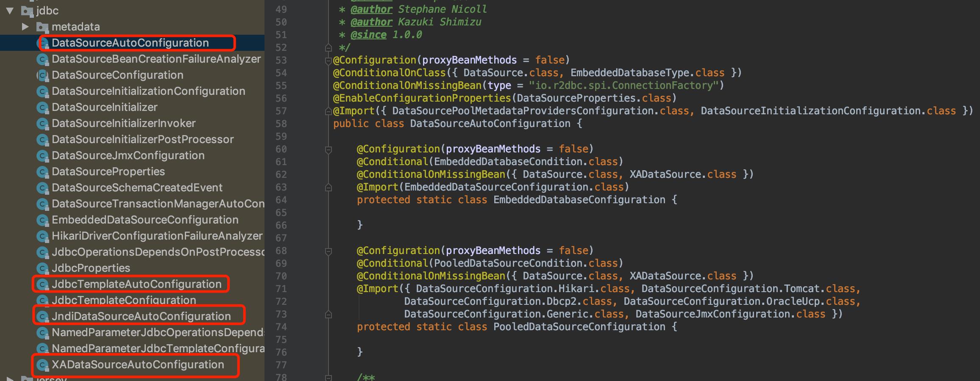Select DataSourceInitializer tree item
Viewport: 980px width, 381px height.
(104, 107)
